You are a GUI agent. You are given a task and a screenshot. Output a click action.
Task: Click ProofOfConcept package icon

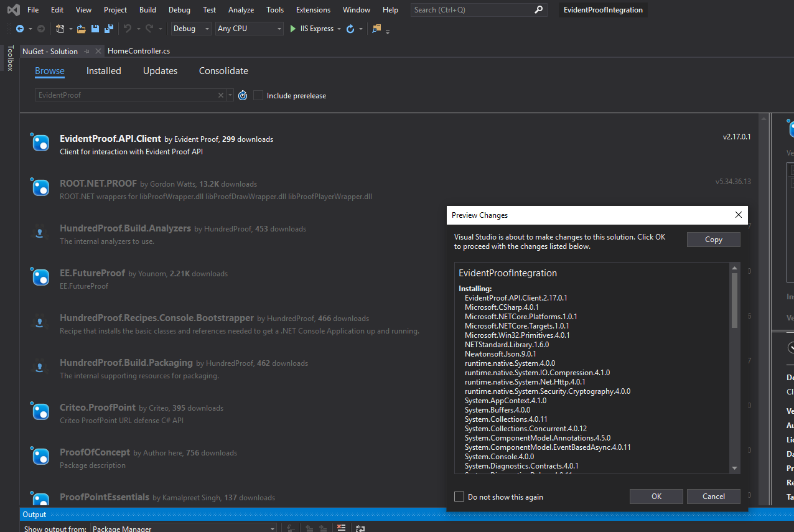click(40, 456)
